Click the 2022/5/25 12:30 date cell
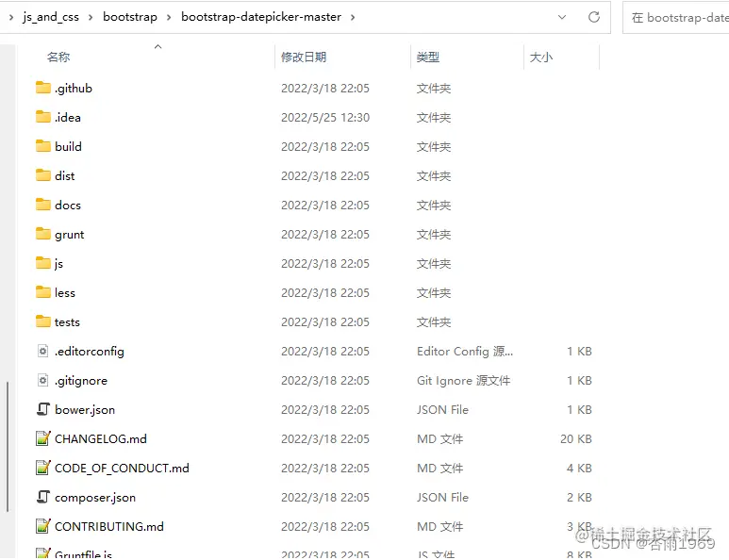The image size is (729, 560). (x=325, y=118)
